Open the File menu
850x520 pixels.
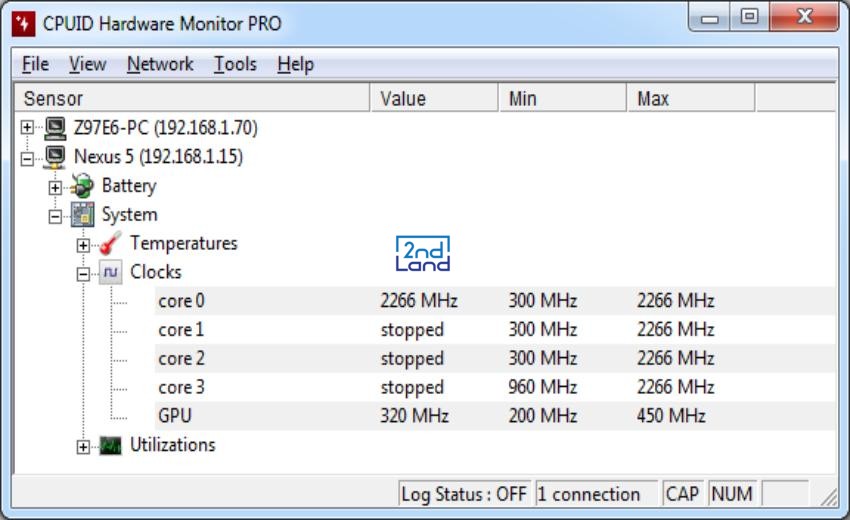tap(35, 65)
